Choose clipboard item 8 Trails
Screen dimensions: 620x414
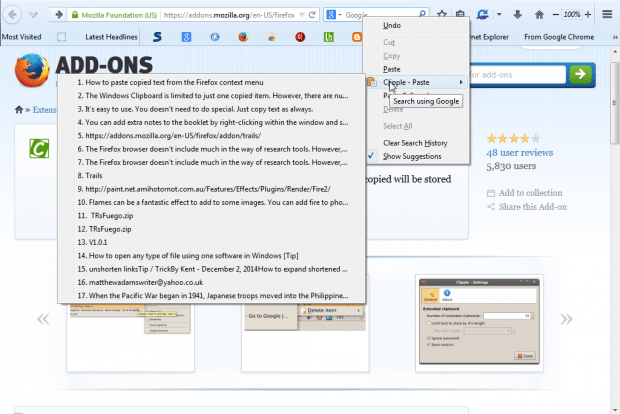[x=212, y=176]
